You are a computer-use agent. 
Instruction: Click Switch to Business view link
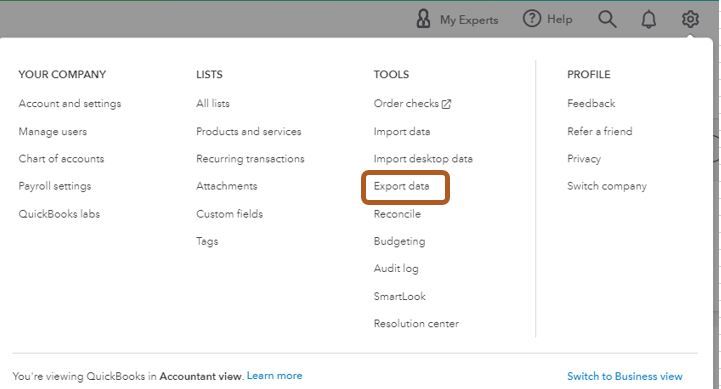click(624, 376)
